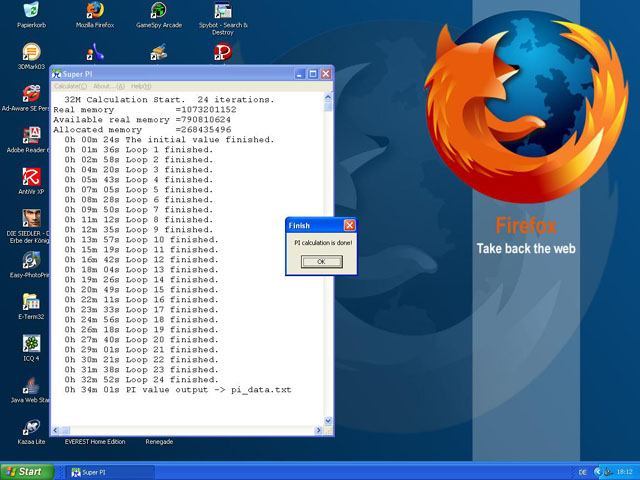Select the box-and-brush shortcut below GameSpy Arcade

158,53
